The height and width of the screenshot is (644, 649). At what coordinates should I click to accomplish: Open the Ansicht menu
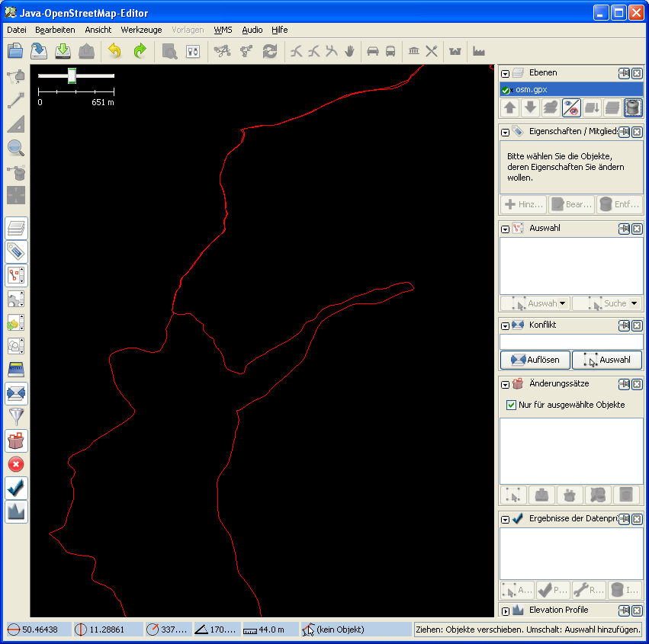point(98,30)
